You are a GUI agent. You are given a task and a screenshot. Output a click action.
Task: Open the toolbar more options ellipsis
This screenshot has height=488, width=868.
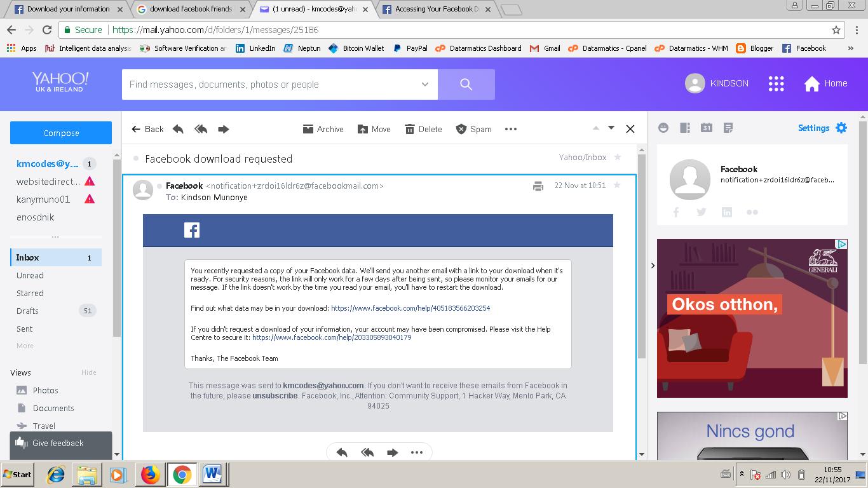(x=510, y=129)
